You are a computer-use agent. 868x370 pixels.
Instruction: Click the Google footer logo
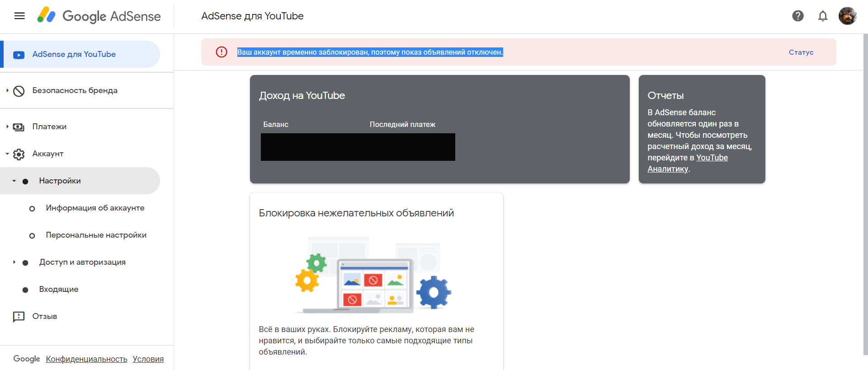[x=27, y=359]
